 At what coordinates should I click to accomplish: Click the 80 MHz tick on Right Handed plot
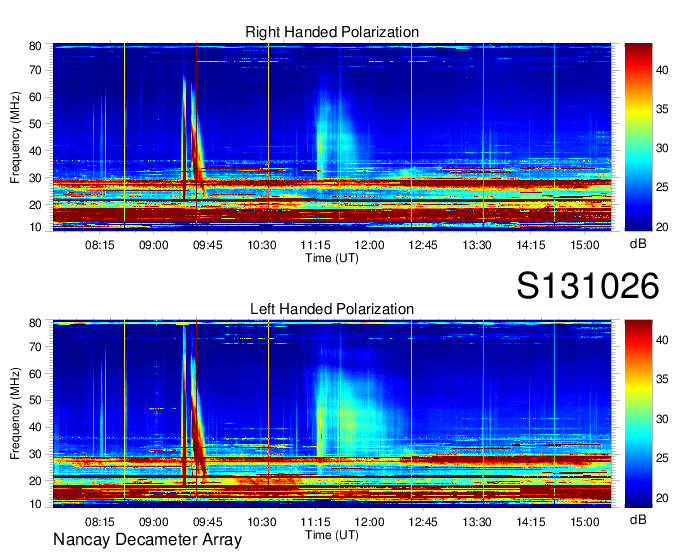[35, 46]
